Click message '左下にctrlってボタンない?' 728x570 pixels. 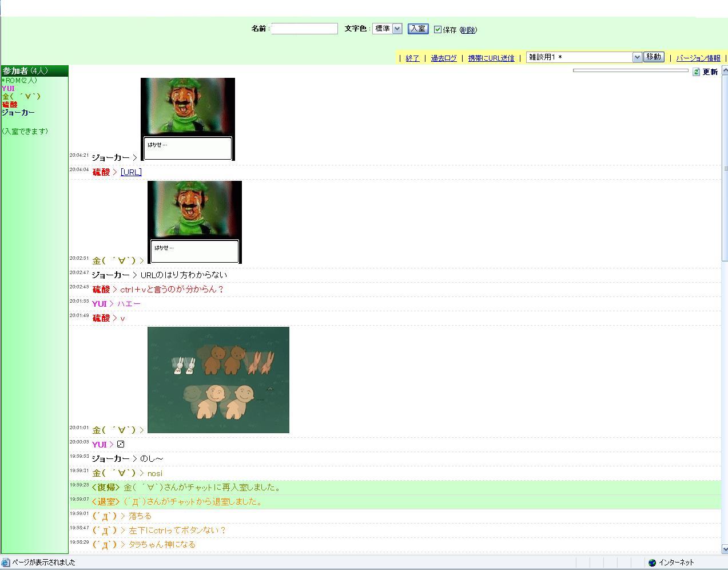click(x=177, y=531)
